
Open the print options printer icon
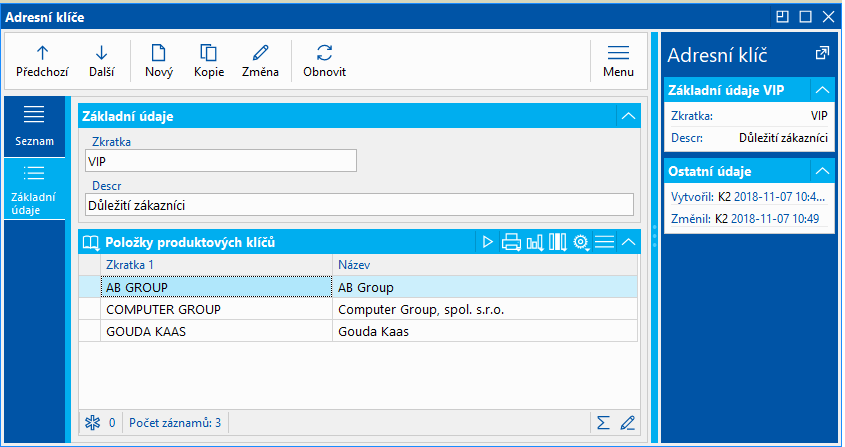[511, 243]
